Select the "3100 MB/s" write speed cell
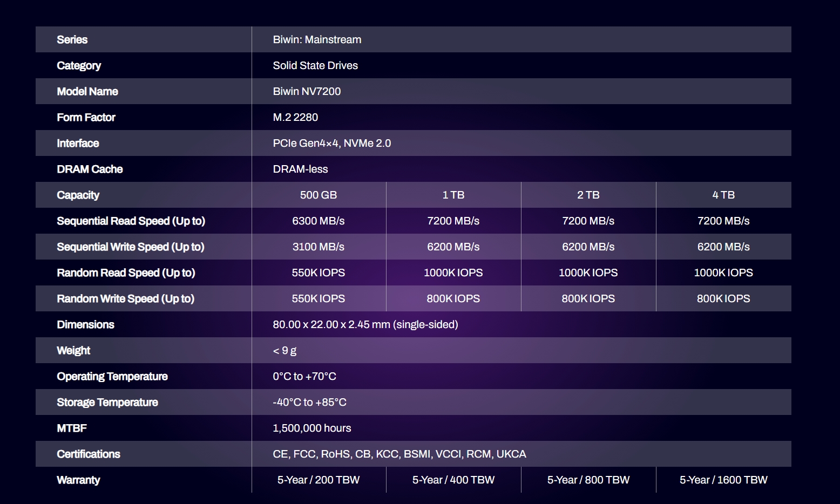 coord(319,247)
